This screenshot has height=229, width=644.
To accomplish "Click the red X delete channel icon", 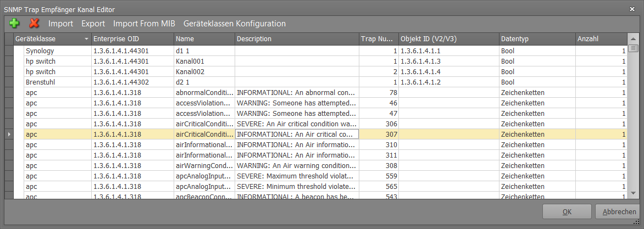I will click(x=34, y=24).
